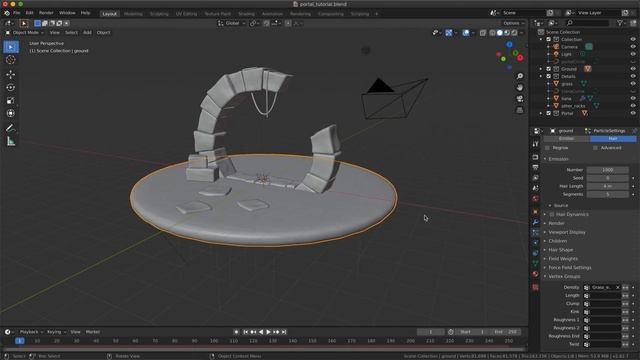Hide the Ground collection eye icon
Image resolution: width=640 pixels, height=360 pixels.
click(x=633, y=69)
